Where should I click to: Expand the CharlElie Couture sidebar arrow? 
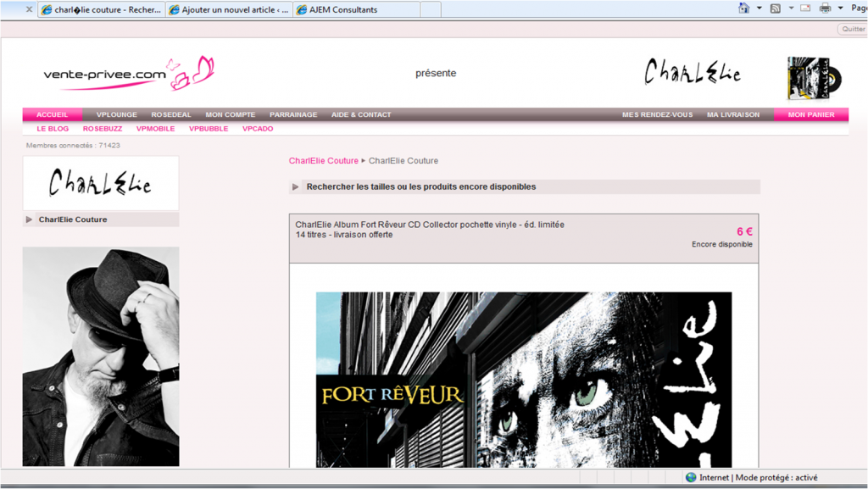tap(29, 219)
